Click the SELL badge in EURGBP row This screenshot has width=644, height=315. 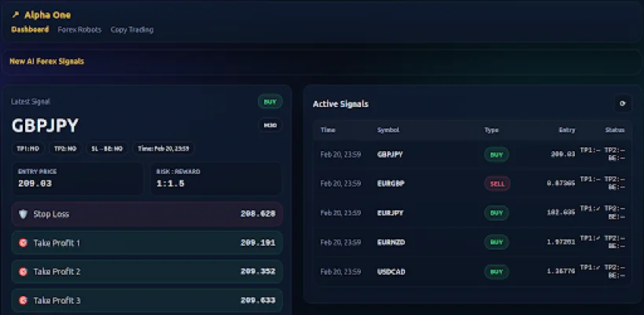coord(496,183)
